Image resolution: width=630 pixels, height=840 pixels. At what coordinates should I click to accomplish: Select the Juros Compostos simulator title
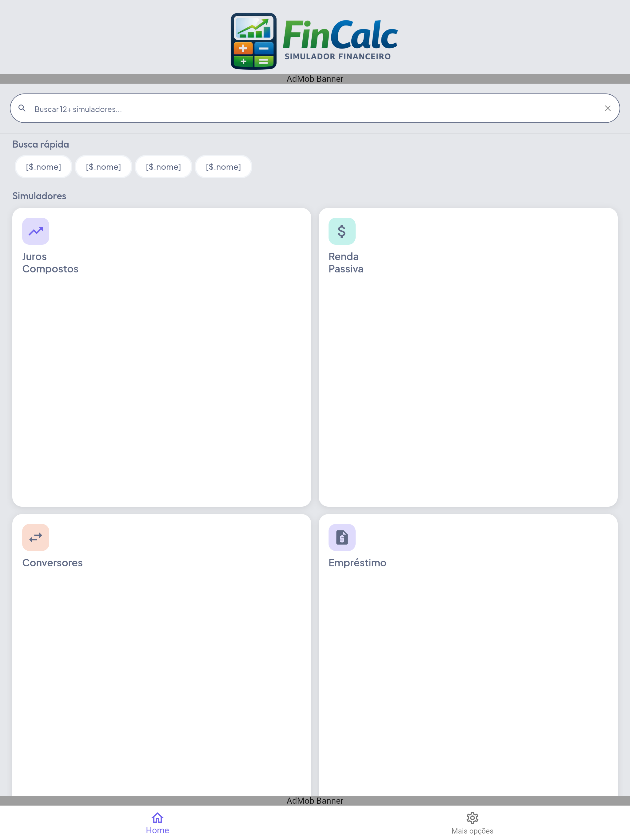click(50, 263)
